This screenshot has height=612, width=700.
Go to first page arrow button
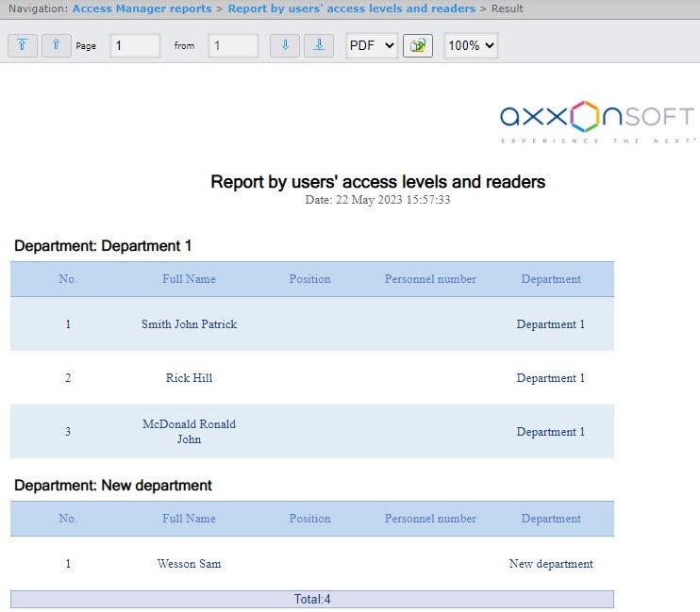23,45
